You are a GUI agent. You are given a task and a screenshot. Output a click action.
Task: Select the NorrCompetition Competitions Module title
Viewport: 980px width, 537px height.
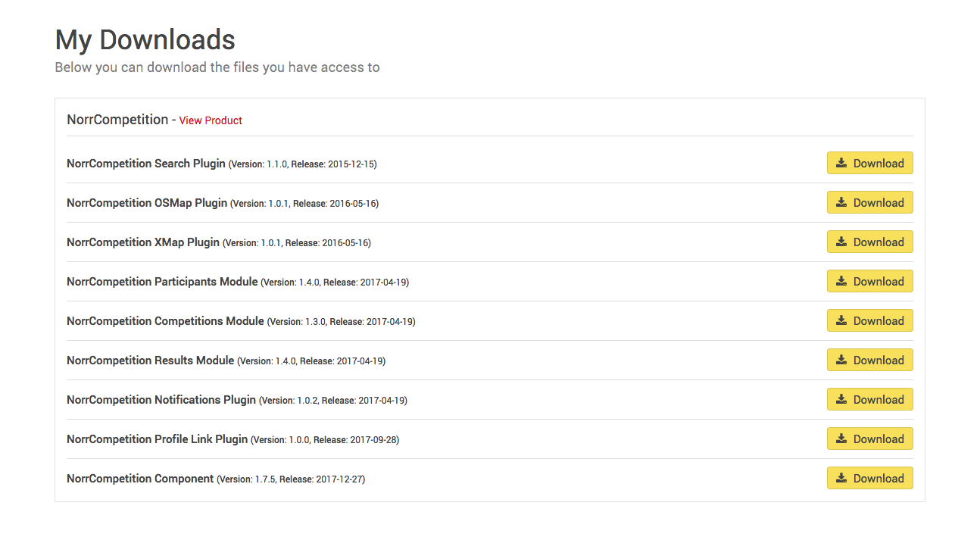(x=165, y=321)
